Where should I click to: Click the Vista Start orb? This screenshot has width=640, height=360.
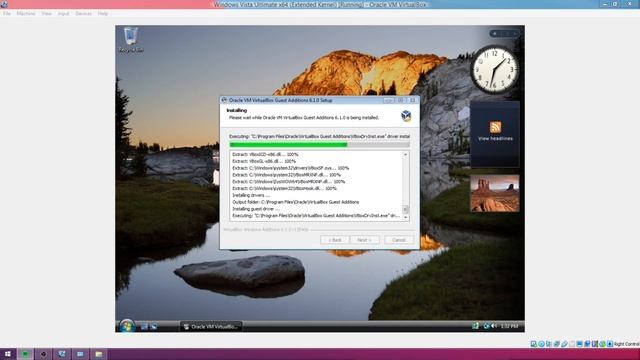click(x=127, y=326)
